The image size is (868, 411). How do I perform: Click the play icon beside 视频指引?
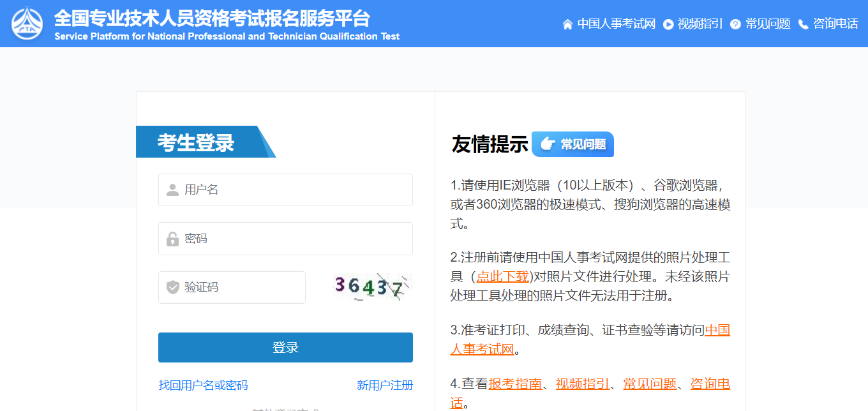coord(668,24)
